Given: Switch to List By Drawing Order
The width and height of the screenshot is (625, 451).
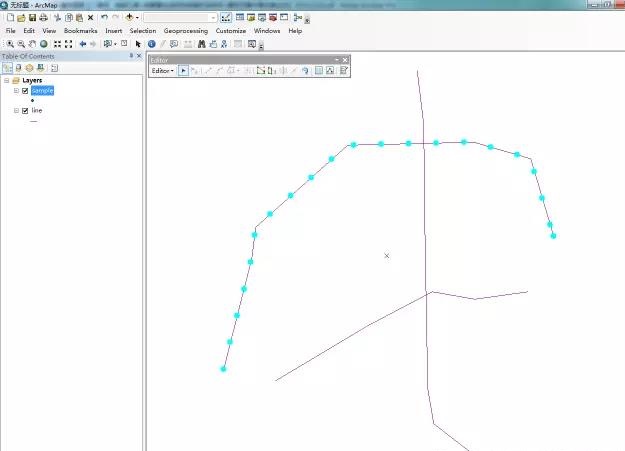Looking at the screenshot, I should [7, 68].
